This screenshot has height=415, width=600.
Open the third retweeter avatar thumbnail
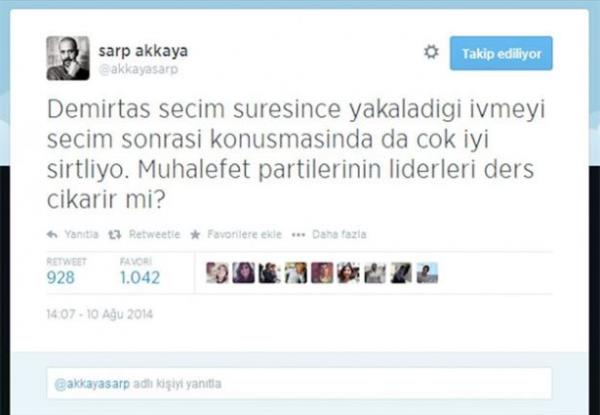coord(269,273)
